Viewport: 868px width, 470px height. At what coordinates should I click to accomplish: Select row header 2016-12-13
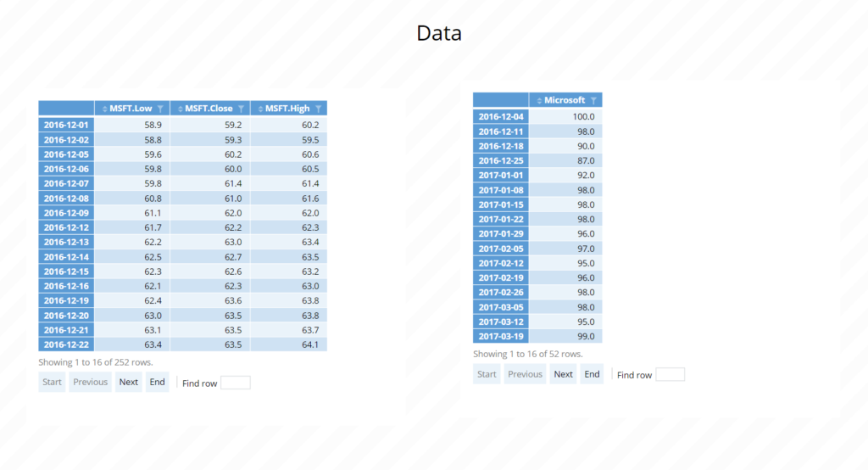pos(66,242)
